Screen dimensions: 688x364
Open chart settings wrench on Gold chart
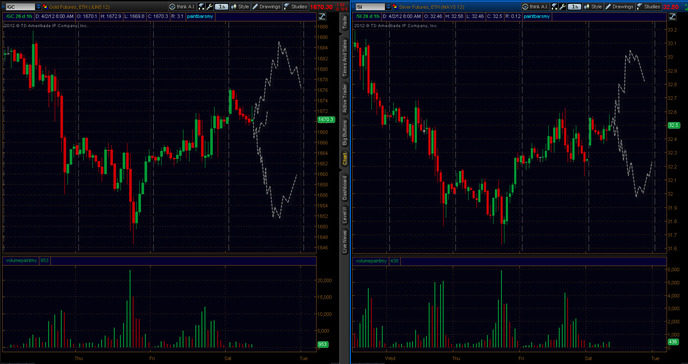coord(209,7)
